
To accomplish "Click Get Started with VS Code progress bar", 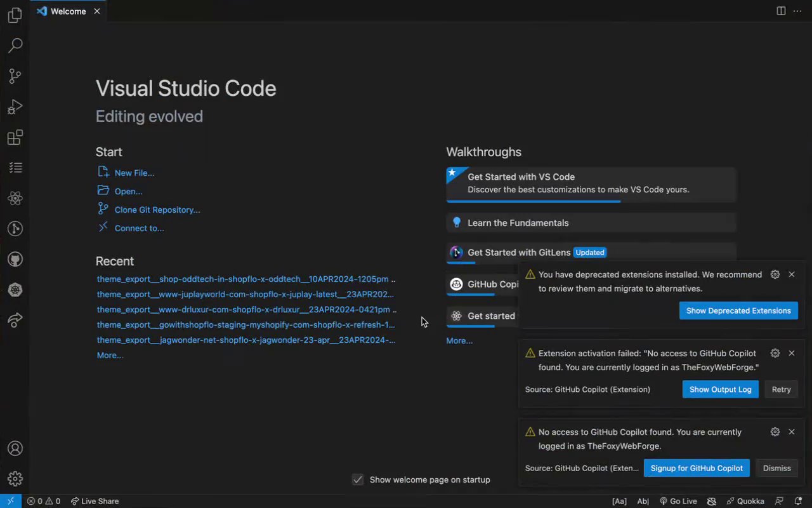I will coord(533,201).
